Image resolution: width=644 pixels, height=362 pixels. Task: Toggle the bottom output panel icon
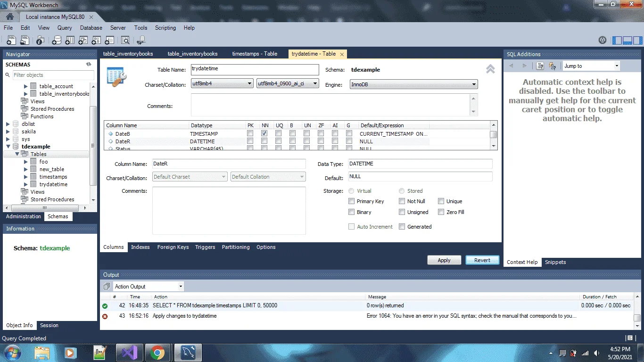627,41
